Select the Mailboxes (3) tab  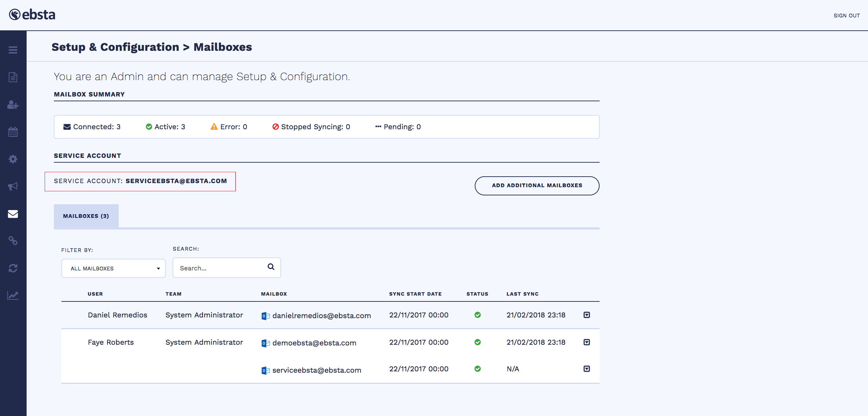tap(86, 216)
